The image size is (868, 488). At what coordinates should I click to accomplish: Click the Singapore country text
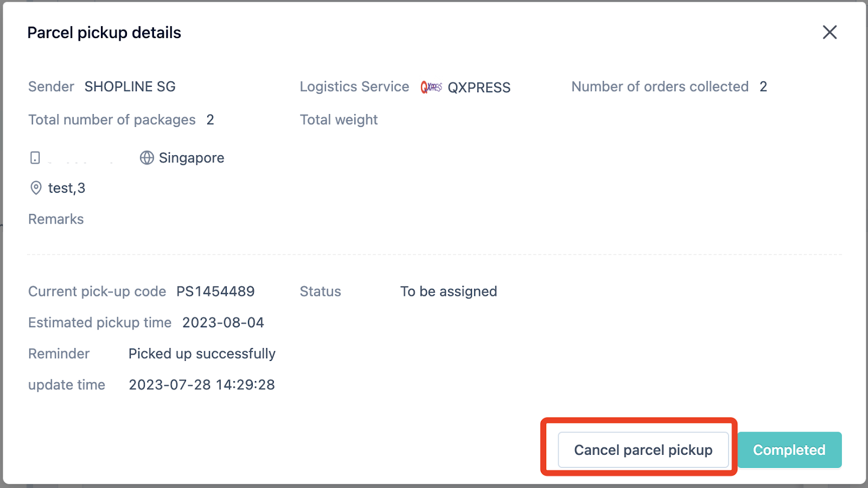pos(192,158)
